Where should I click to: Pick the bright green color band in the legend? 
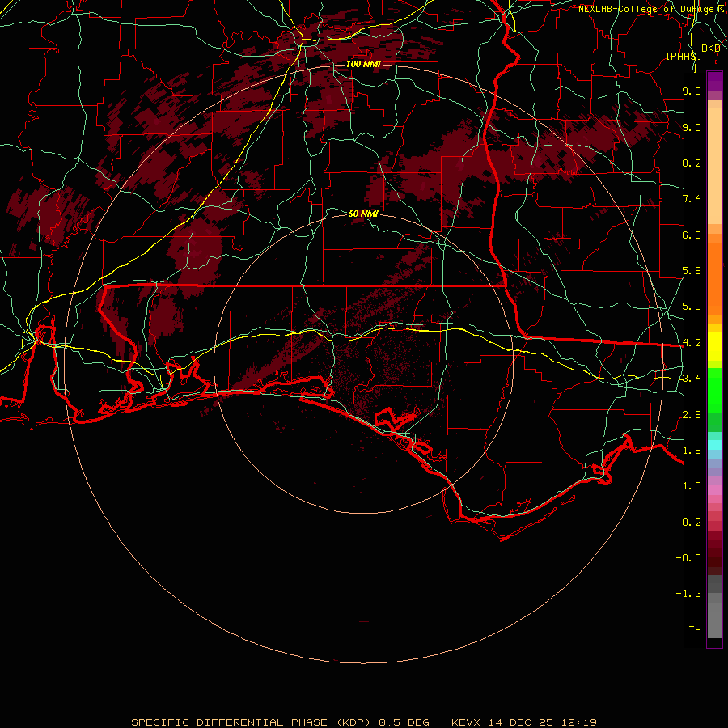(x=714, y=390)
